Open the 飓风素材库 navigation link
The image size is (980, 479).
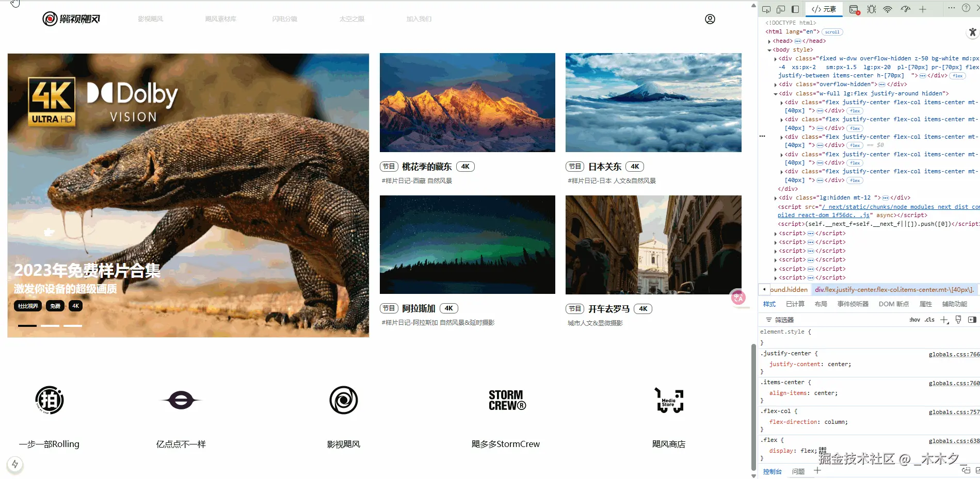(x=220, y=19)
